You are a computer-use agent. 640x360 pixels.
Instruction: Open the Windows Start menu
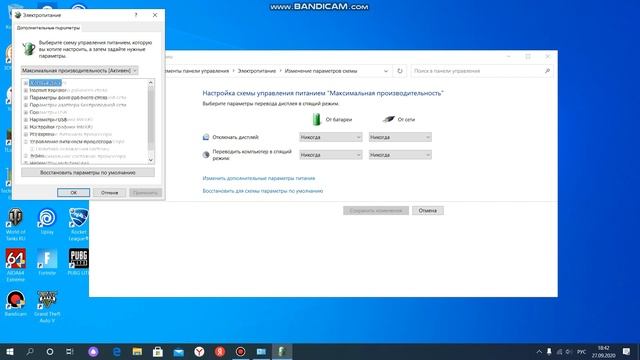(x=10, y=351)
